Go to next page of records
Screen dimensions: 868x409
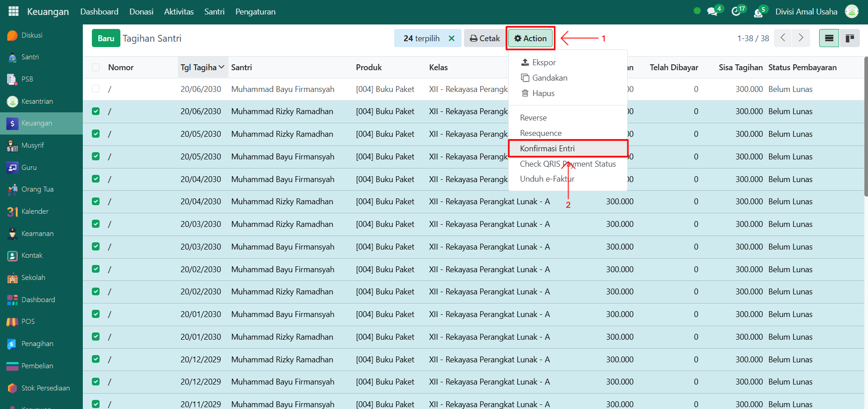coord(801,38)
